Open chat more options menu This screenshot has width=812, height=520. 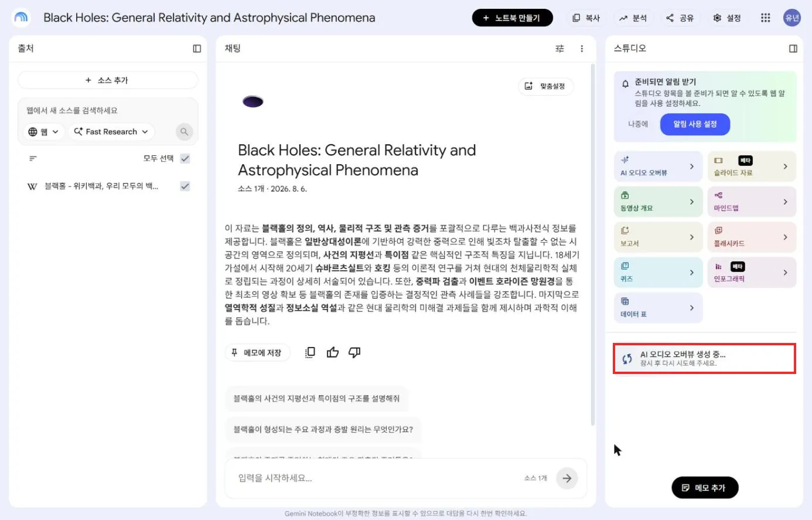(x=582, y=49)
